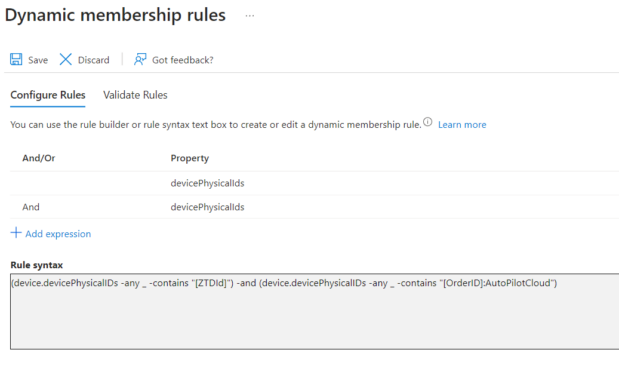This screenshot has height=365, width=619.
Task: Select the second devicePhysicalIds property in And row
Action: (207, 207)
